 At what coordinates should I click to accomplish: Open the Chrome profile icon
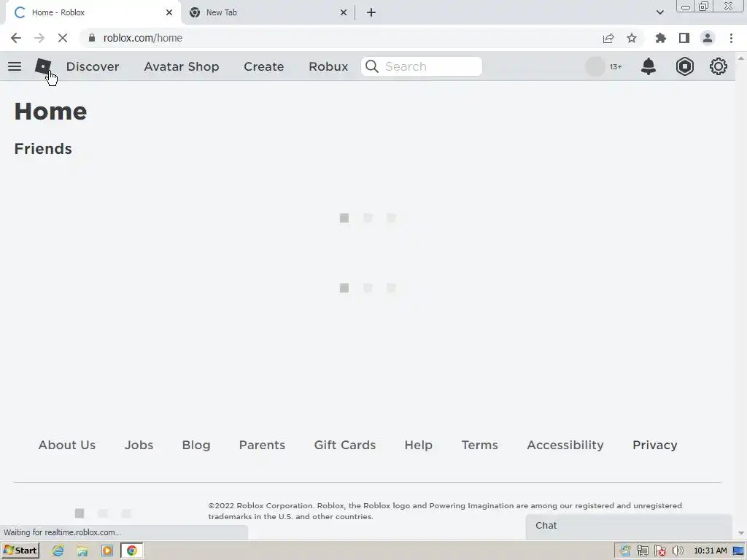(x=708, y=38)
